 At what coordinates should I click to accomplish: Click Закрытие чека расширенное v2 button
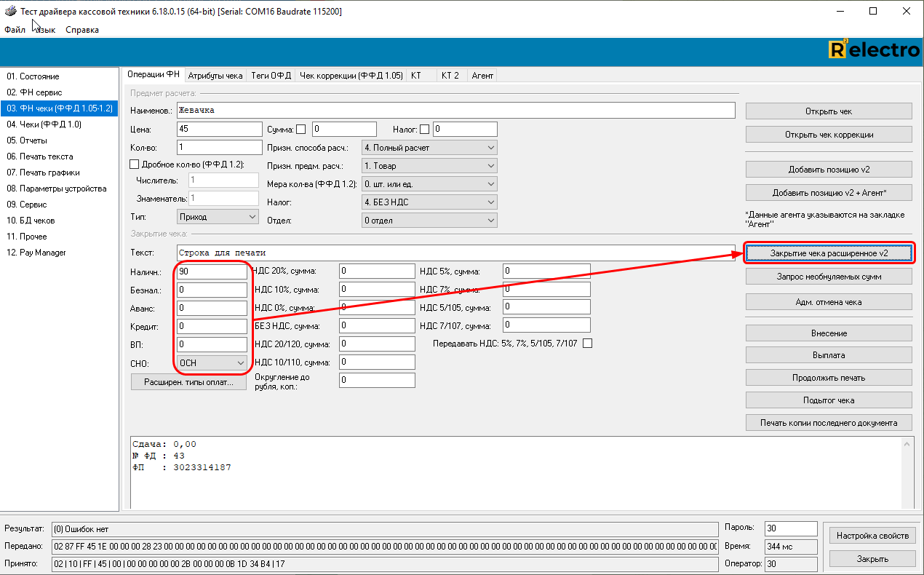click(829, 253)
